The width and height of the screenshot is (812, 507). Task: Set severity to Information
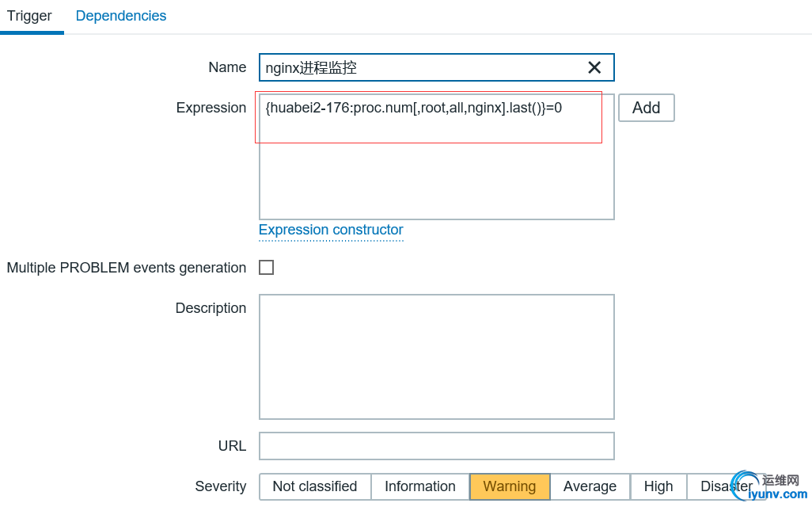click(x=420, y=486)
